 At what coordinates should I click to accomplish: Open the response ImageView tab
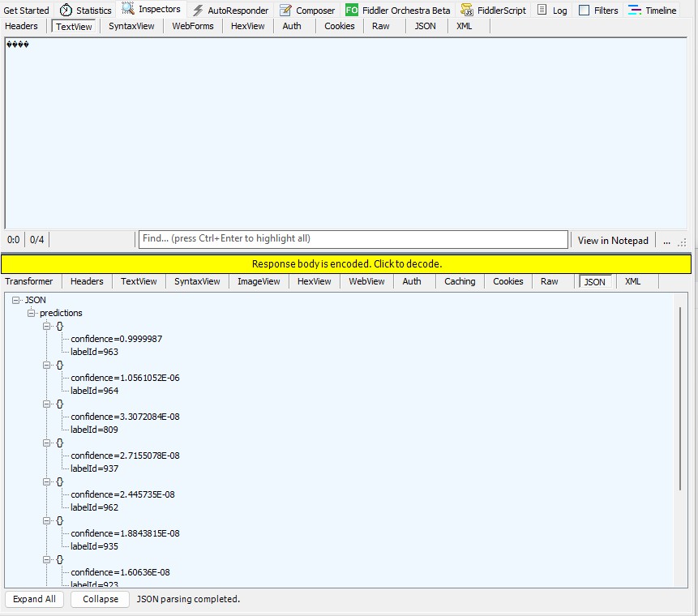pyautogui.click(x=259, y=281)
